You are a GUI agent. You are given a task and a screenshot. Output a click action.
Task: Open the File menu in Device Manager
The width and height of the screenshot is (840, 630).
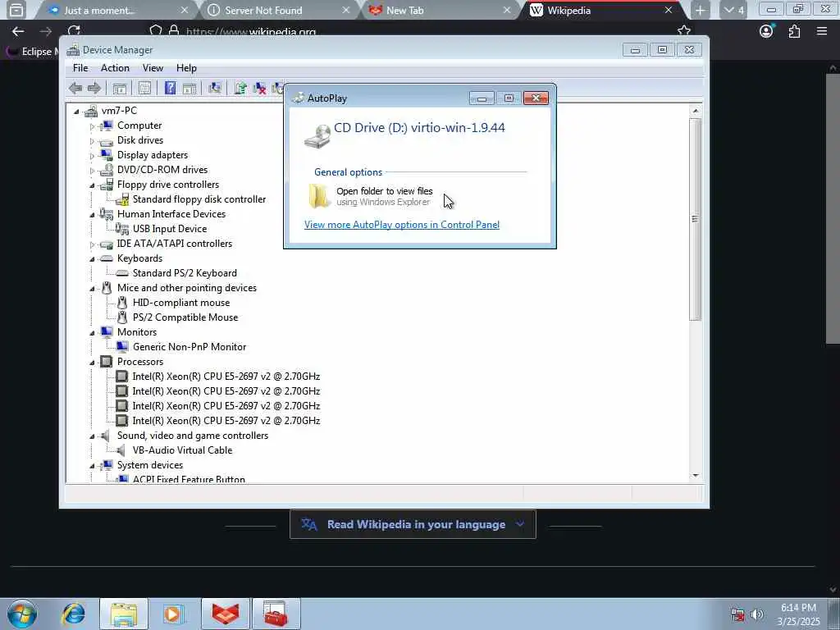coord(80,68)
